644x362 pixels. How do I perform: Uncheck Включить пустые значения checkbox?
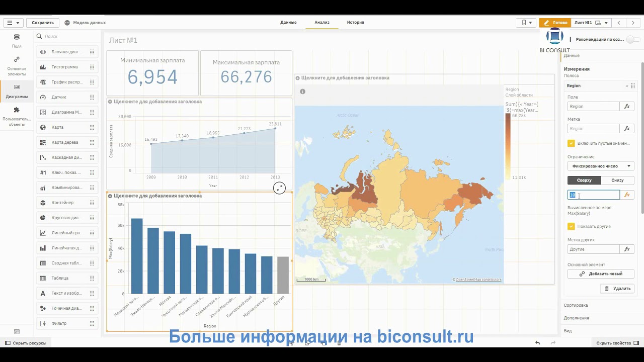571,143
